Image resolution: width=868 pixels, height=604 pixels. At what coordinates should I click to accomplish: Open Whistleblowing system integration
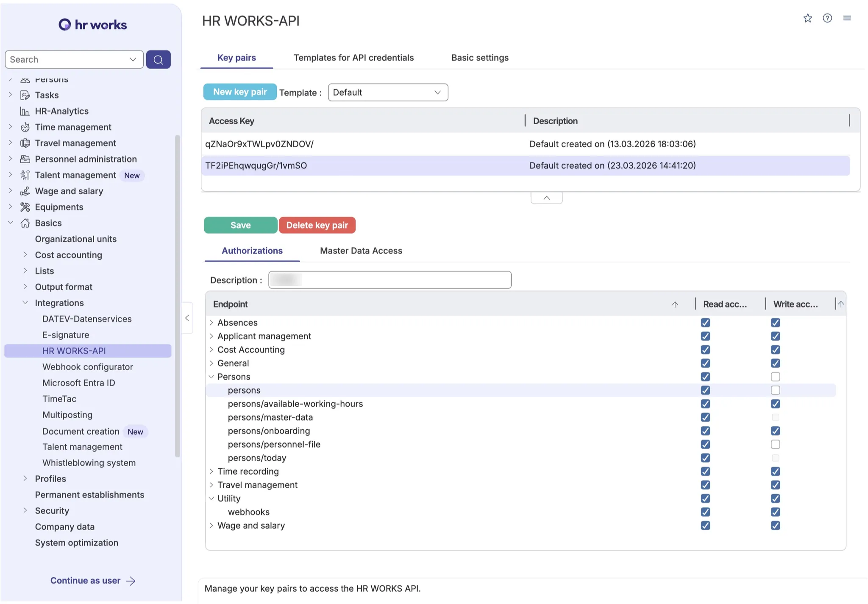pyautogui.click(x=89, y=463)
